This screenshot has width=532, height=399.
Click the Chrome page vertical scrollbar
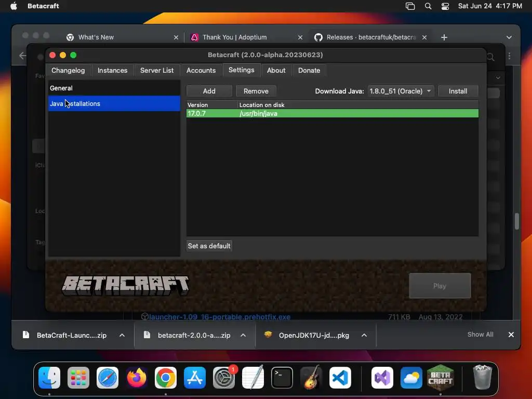click(x=517, y=221)
